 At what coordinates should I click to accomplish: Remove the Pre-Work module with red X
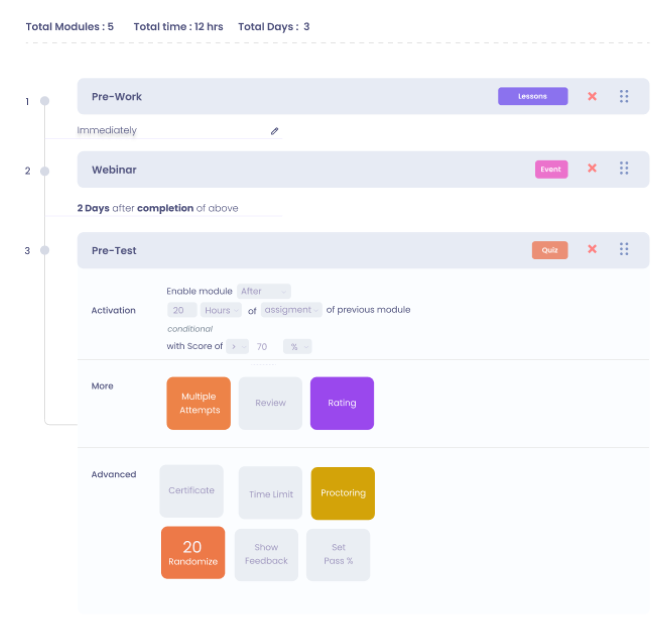click(592, 96)
